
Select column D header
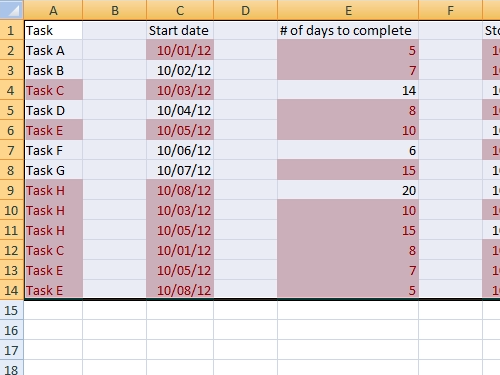coord(245,10)
